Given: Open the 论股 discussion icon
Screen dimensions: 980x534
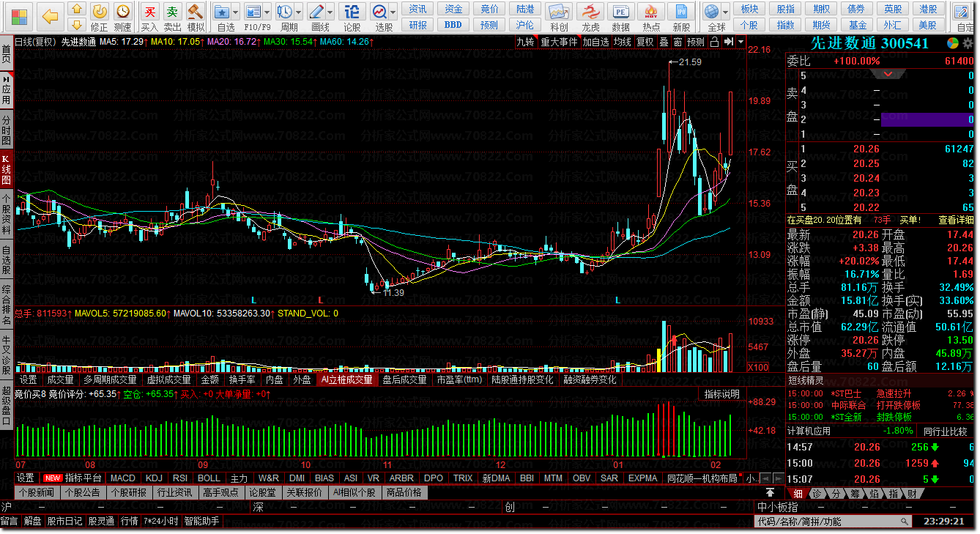Looking at the screenshot, I should (352, 11).
